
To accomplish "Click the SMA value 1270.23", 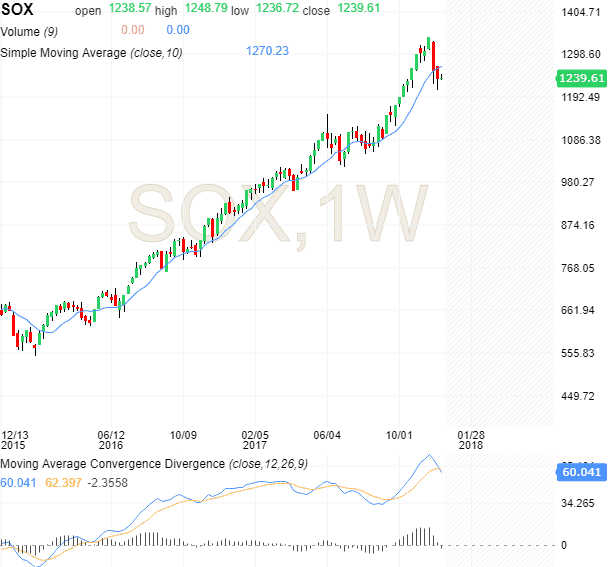I will pos(267,51).
